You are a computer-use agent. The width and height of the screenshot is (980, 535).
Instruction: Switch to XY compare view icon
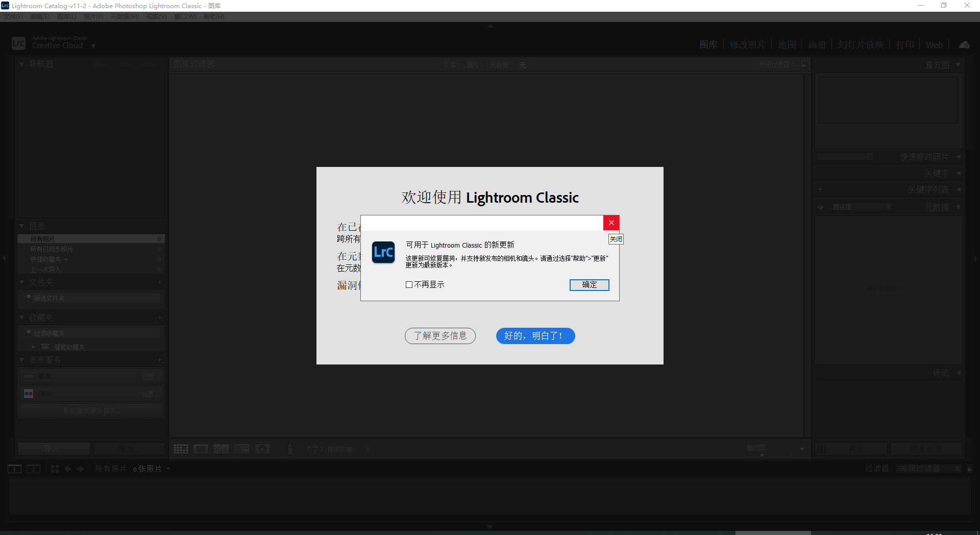pyautogui.click(x=221, y=449)
